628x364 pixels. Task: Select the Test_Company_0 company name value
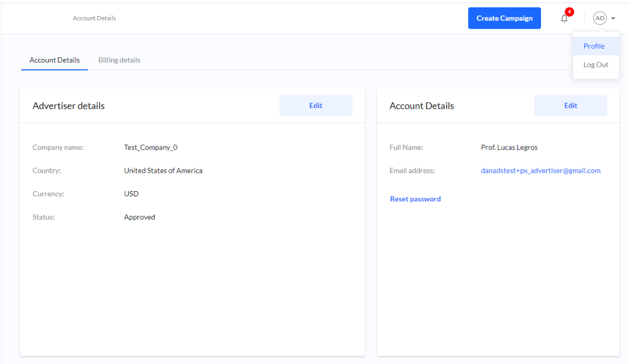click(x=151, y=147)
